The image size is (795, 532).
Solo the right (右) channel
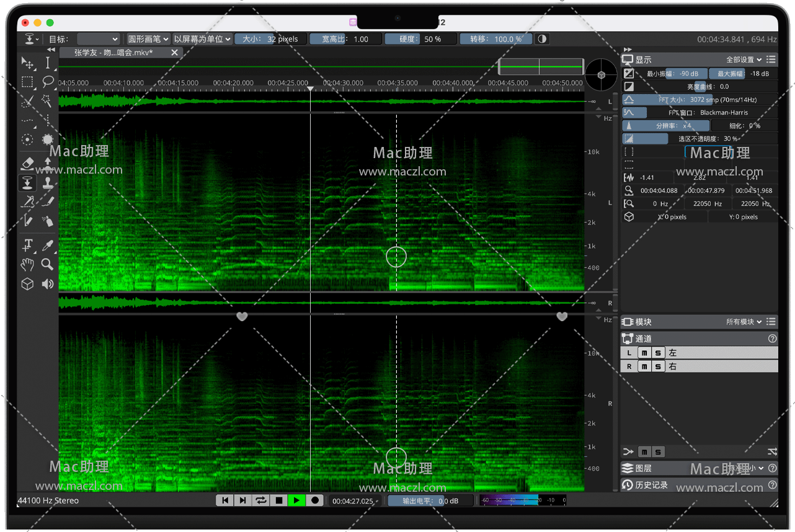[x=658, y=366]
